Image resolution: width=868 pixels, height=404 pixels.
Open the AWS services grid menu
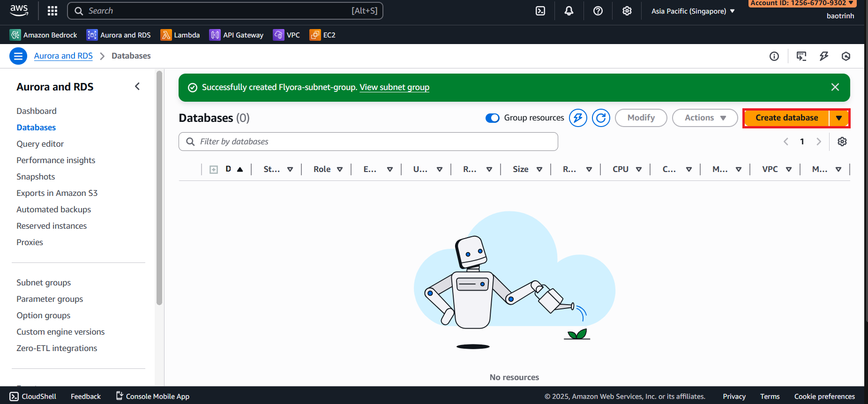52,11
